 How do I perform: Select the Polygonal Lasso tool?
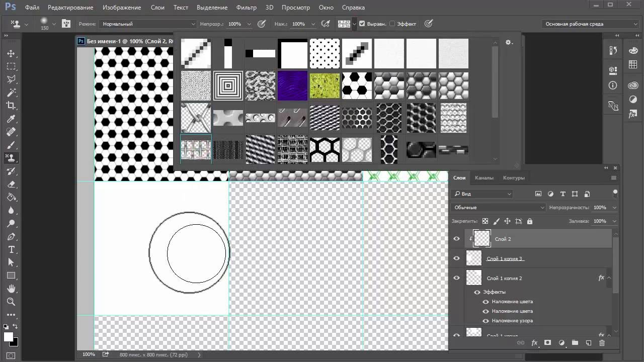[11, 79]
